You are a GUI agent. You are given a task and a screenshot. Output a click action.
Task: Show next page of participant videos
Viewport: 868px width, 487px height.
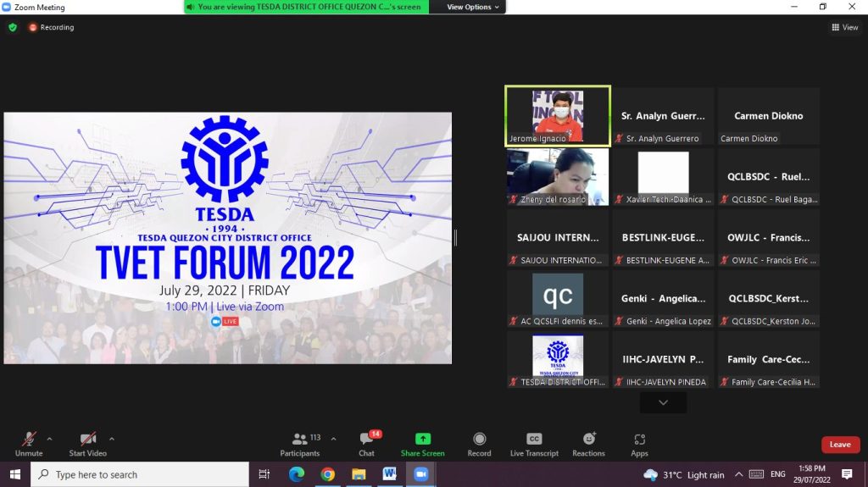click(663, 403)
